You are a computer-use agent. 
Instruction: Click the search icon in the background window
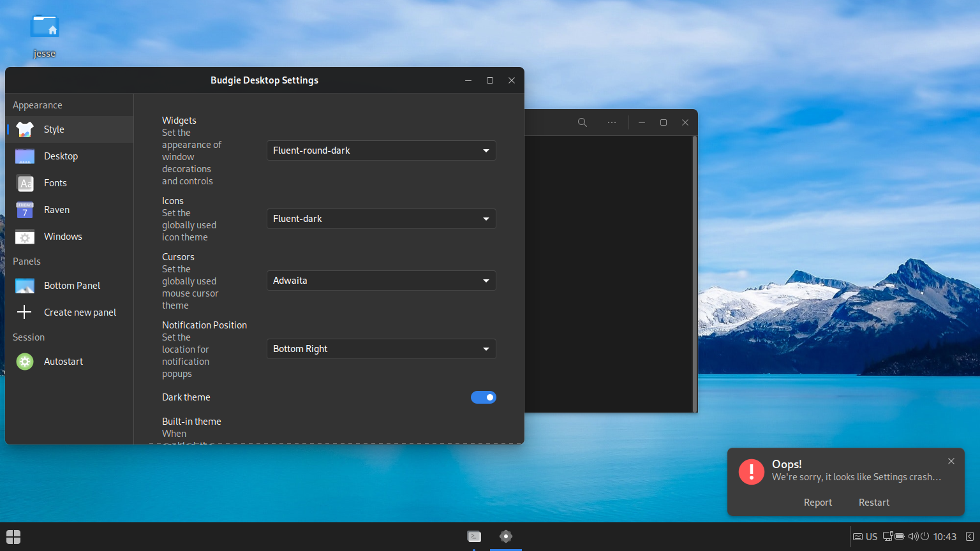(x=583, y=122)
